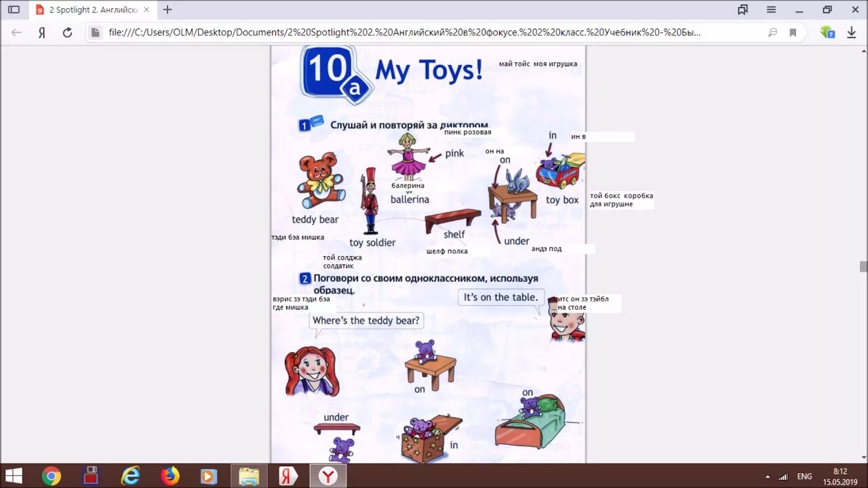This screenshot has width=868, height=488.
Task: Open the Yandex Я taskbar shortcut
Action: [x=288, y=476]
